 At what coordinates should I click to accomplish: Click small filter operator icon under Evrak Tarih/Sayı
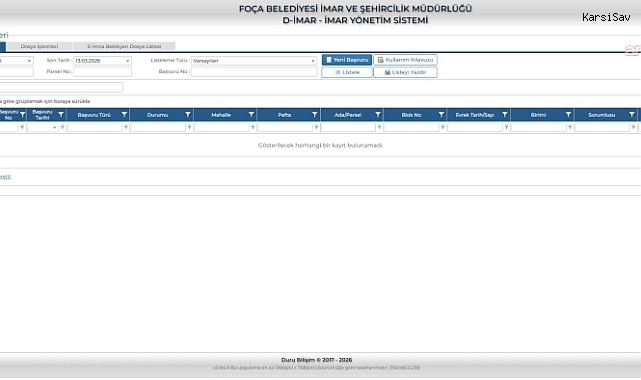click(x=507, y=127)
